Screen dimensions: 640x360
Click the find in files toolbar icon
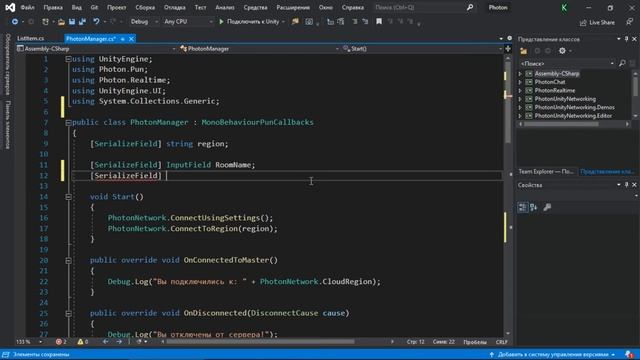[x=295, y=22]
